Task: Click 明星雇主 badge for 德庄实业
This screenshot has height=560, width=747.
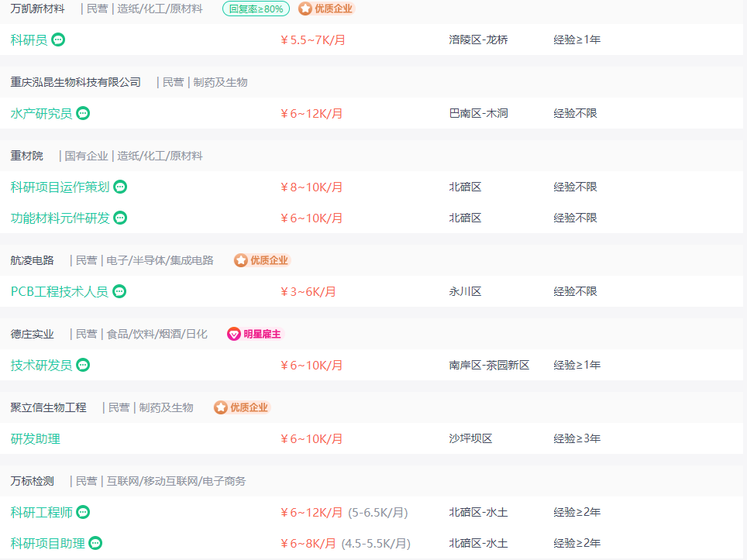Action: click(x=255, y=334)
